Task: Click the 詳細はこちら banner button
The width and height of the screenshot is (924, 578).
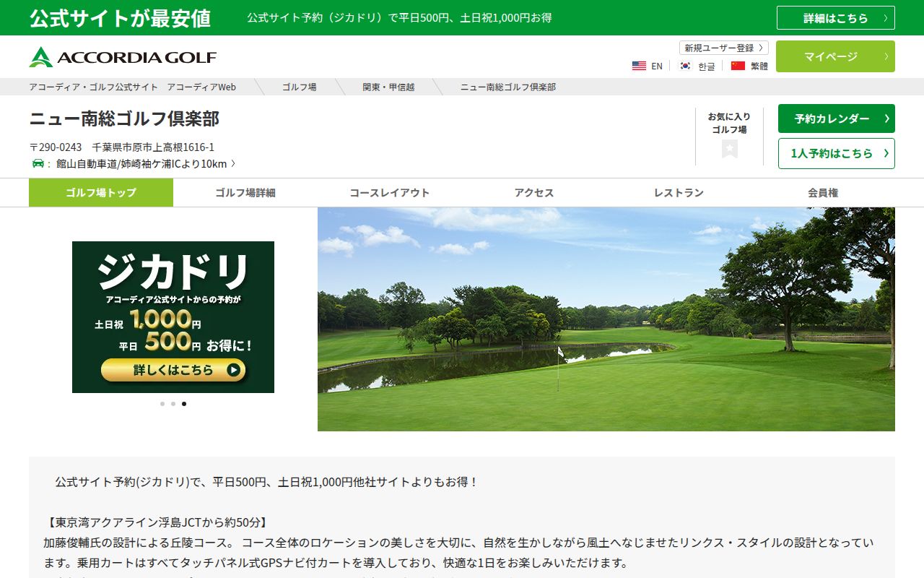Action: coord(836,18)
